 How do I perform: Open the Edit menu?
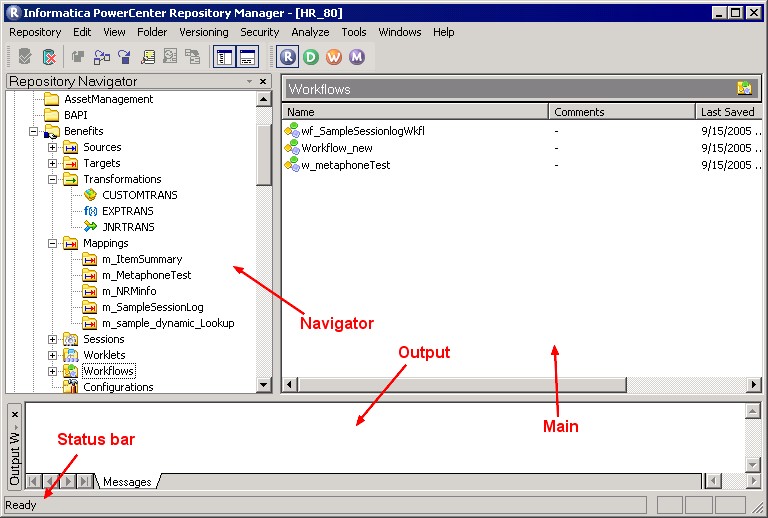point(82,32)
